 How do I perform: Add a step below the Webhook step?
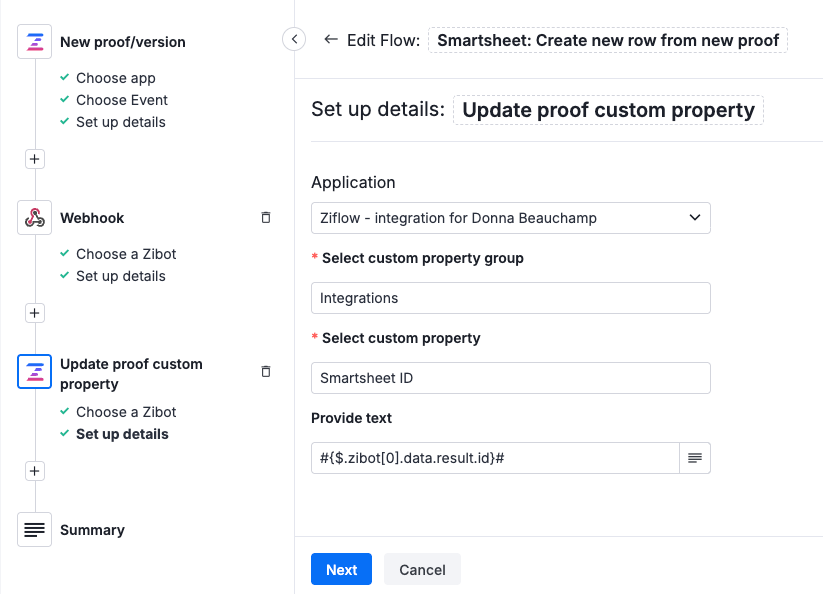point(34,312)
